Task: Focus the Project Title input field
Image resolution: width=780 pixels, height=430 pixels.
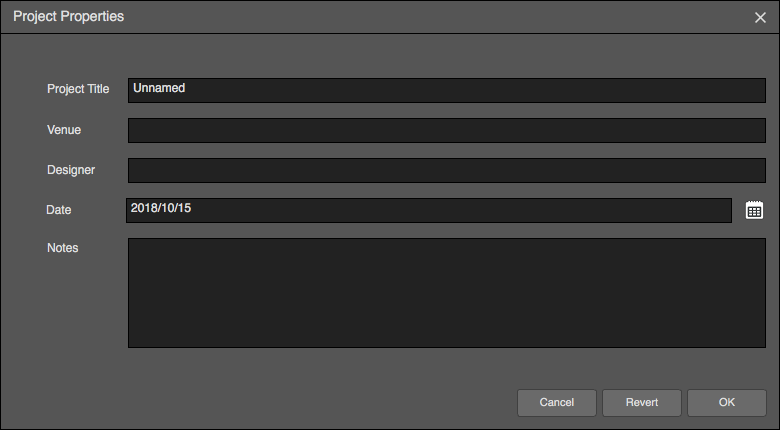Action: point(447,90)
